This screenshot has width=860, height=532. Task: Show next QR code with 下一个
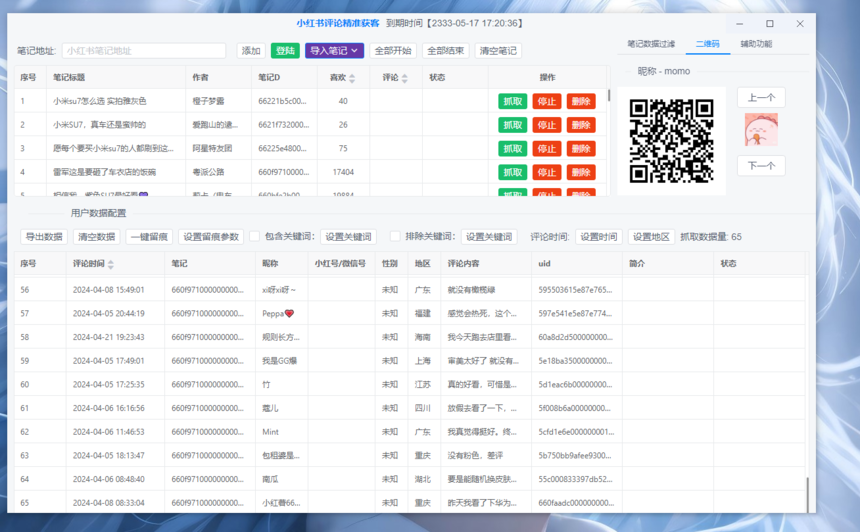(x=761, y=166)
